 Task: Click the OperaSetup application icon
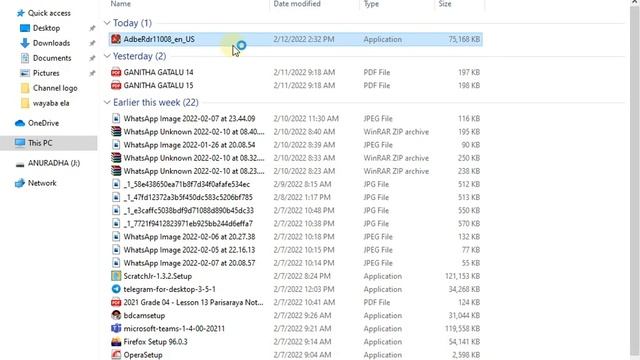click(116, 355)
